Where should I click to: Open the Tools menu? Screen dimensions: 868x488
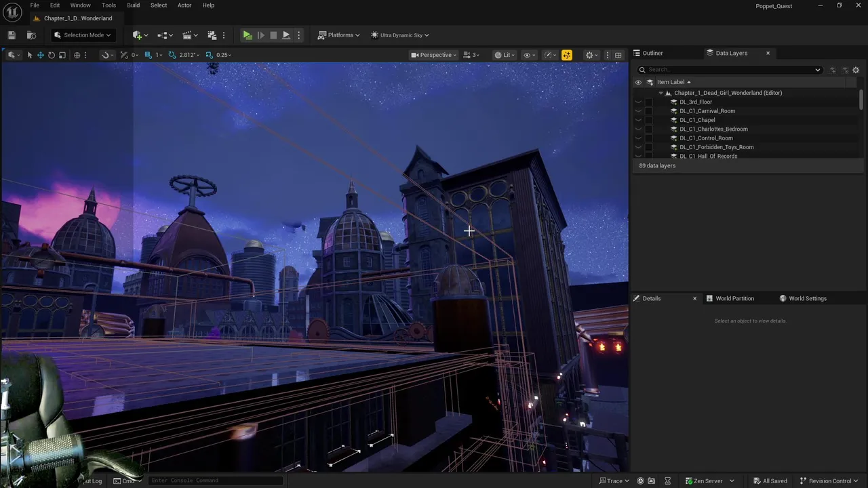(108, 5)
